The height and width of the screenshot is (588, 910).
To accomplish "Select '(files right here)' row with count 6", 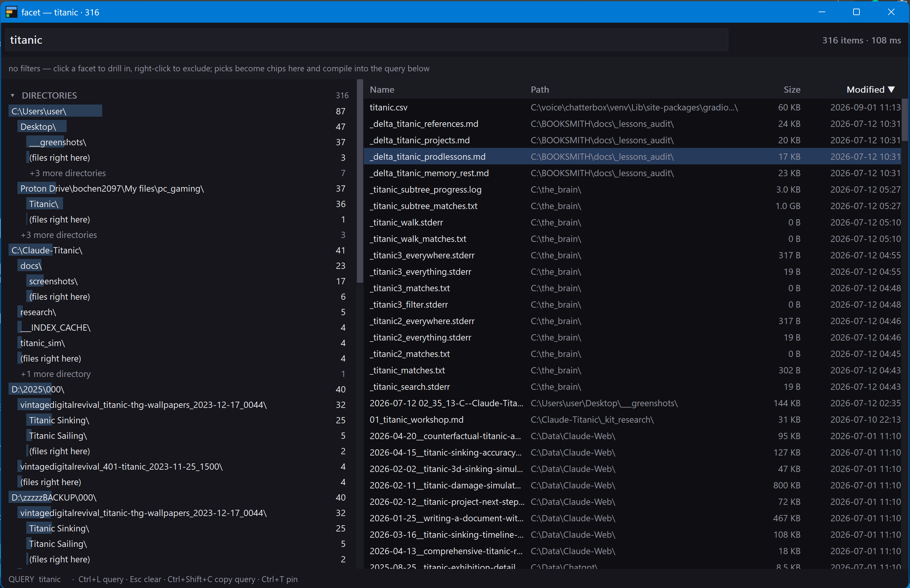I will 187,297.
